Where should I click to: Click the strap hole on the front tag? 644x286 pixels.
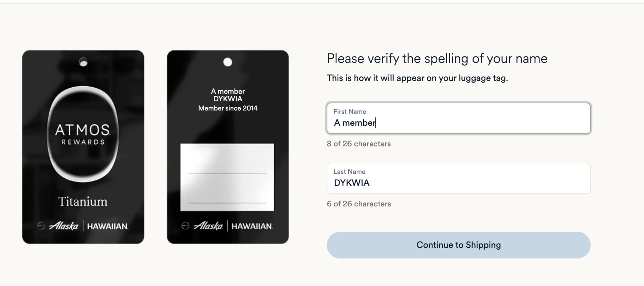[x=83, y=62]
